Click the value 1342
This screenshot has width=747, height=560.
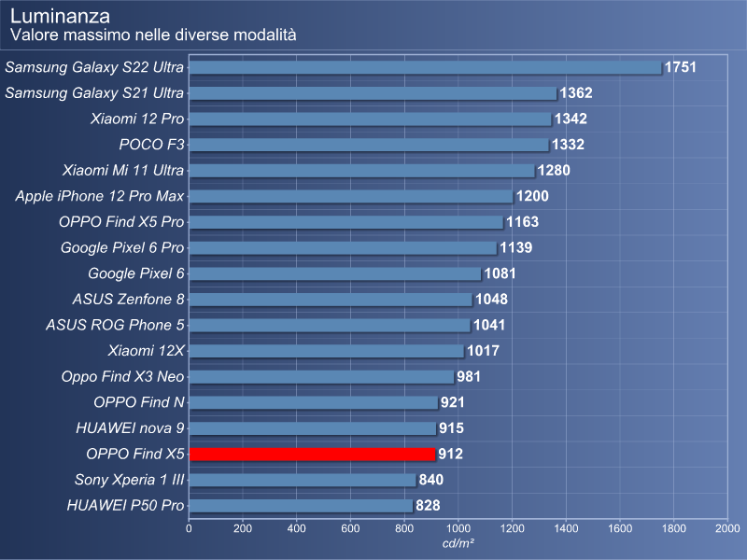click(571, 119)
